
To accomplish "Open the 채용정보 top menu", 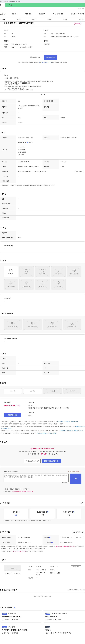I will tap(14, 14).
